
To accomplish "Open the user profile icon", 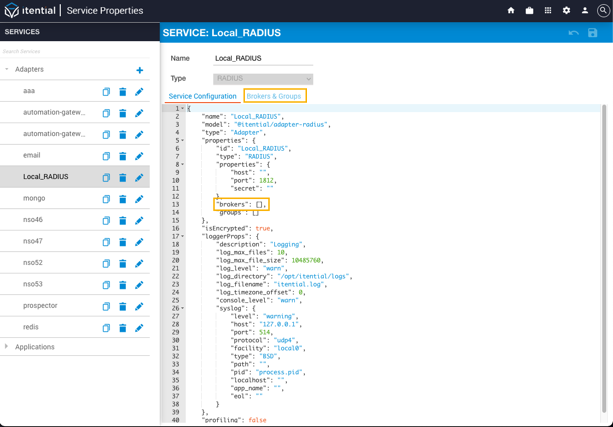I will 585,11.
